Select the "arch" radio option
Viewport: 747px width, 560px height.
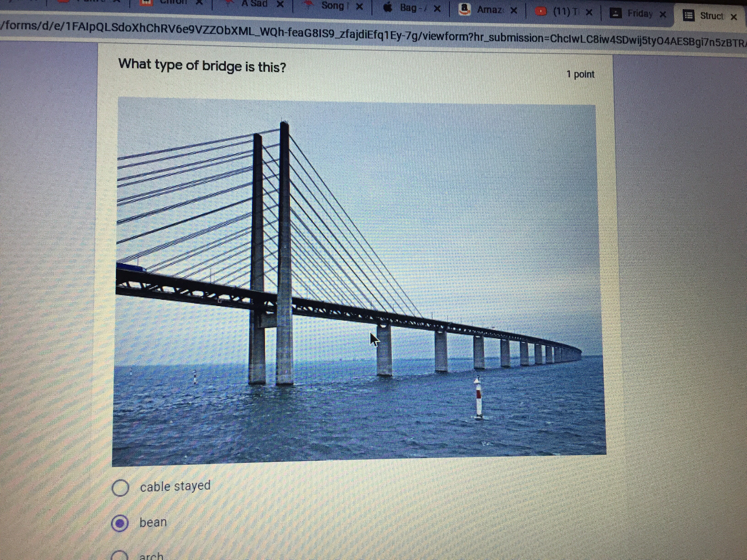point(120,555)
